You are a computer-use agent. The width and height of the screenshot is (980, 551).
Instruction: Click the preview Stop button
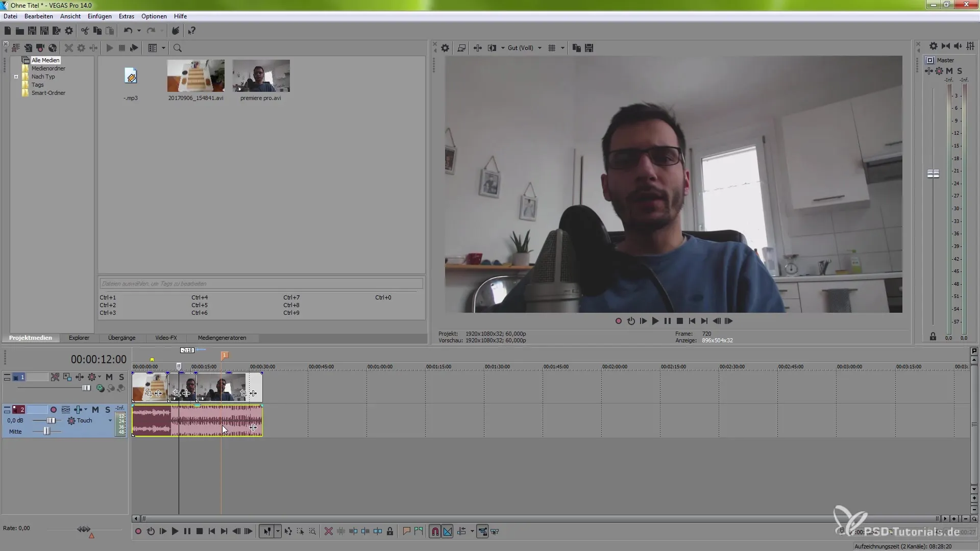680,321
